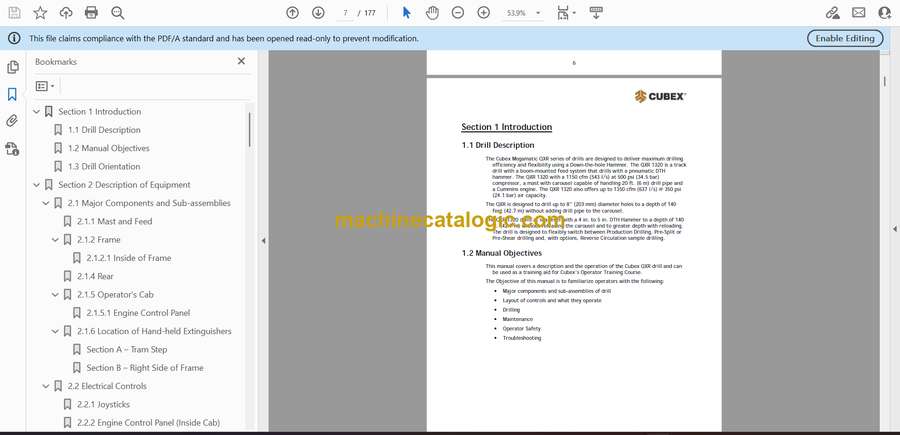
Task: Collapse 2.1 Major Components and Sub-assemblies
Action: click(x=46, y=203)
